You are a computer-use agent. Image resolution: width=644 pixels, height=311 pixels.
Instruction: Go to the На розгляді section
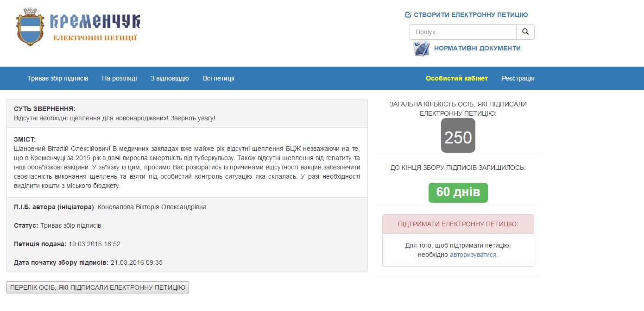click(120, 78)
